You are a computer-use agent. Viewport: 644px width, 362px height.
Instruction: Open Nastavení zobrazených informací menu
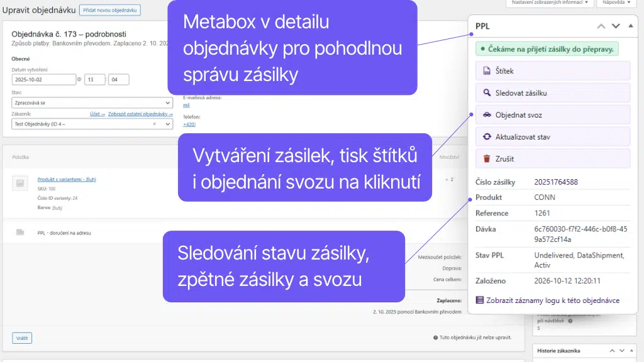pos(550,3)
